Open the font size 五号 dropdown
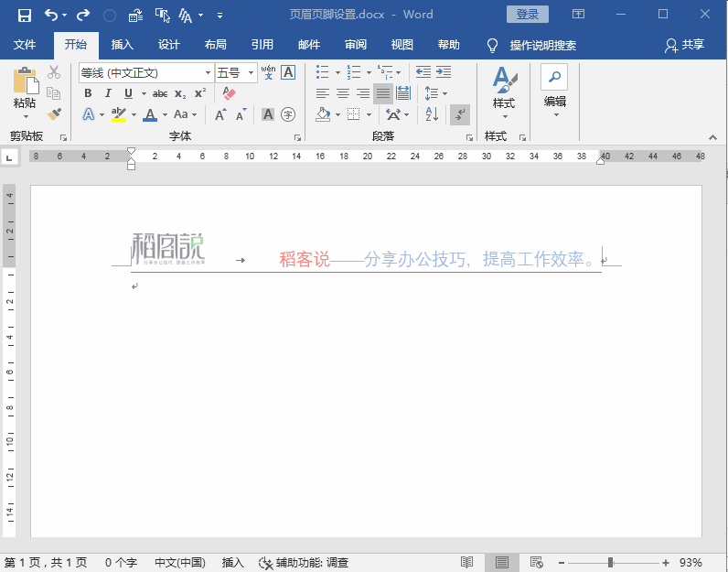728x572 pixels. point(252,73)
